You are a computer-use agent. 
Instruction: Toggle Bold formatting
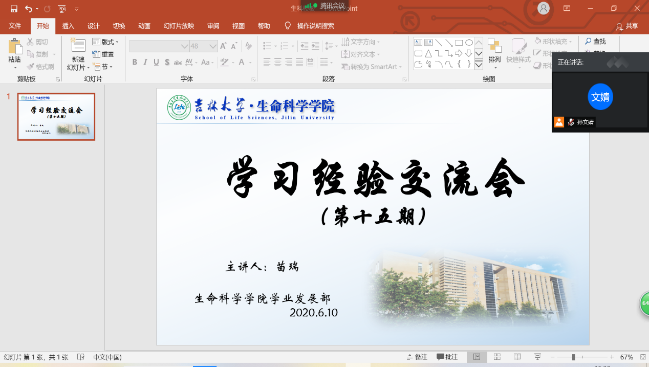pyautogui.click(x=135, y=62)
